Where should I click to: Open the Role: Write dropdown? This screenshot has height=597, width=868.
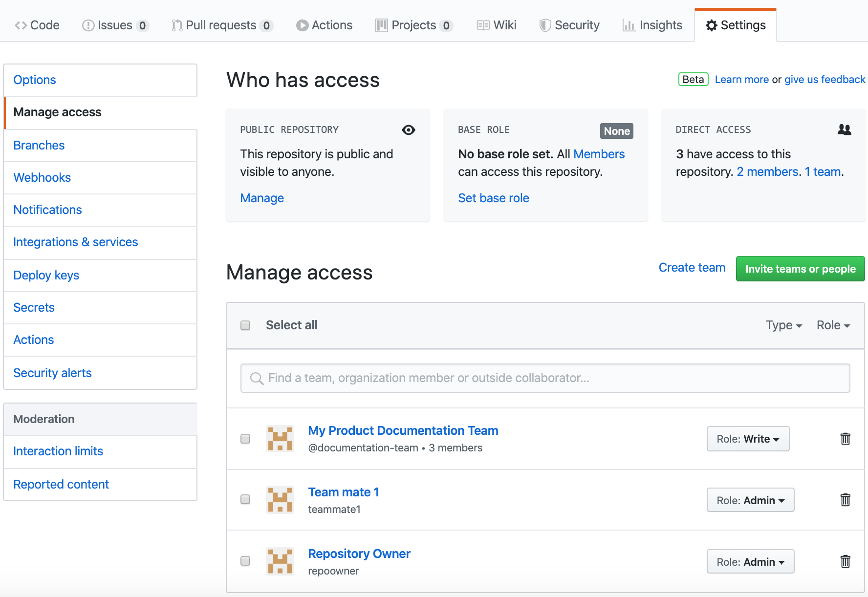748,439
